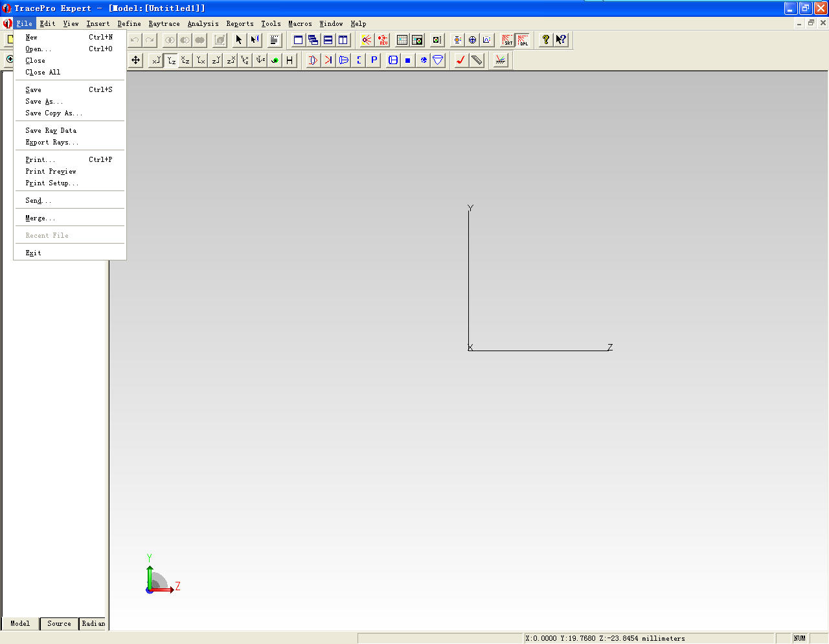Click the new window icon
829x644 pixels.
298,40
